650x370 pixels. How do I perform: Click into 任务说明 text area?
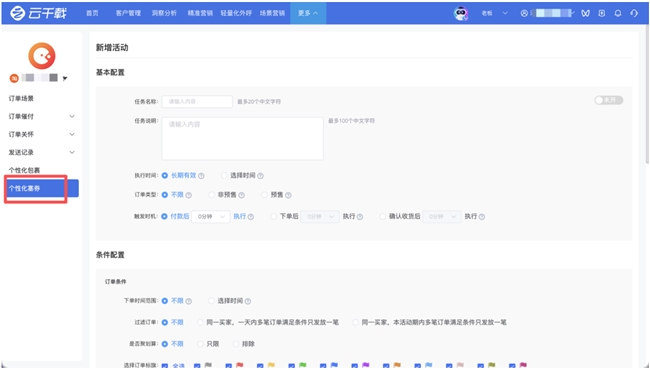tap(243, 138)
